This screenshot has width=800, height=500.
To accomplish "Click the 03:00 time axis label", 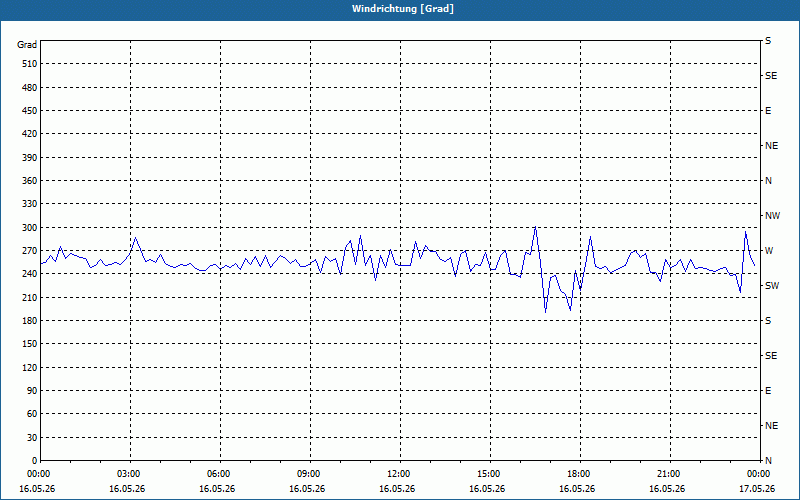I will point(131,474).
